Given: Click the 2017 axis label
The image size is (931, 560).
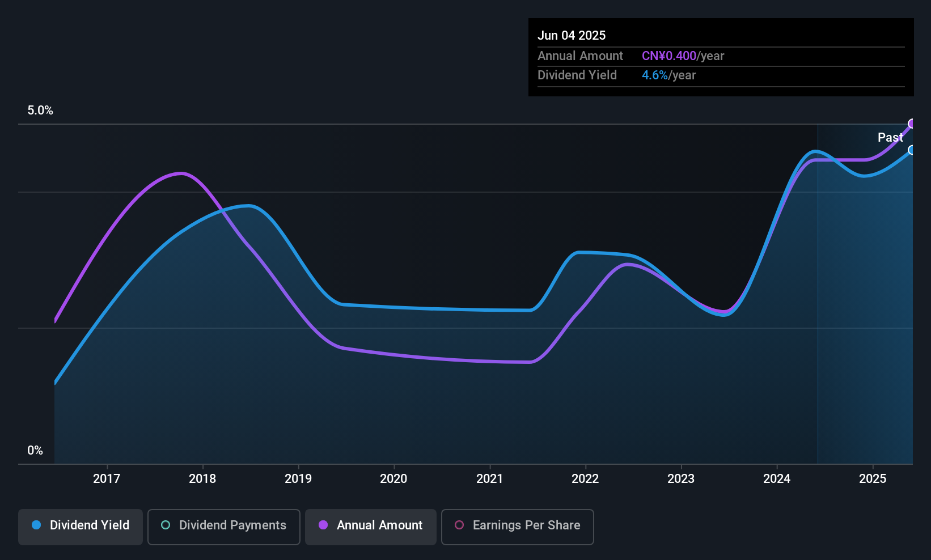Looking at the screenshot, I should coord(107,479).
